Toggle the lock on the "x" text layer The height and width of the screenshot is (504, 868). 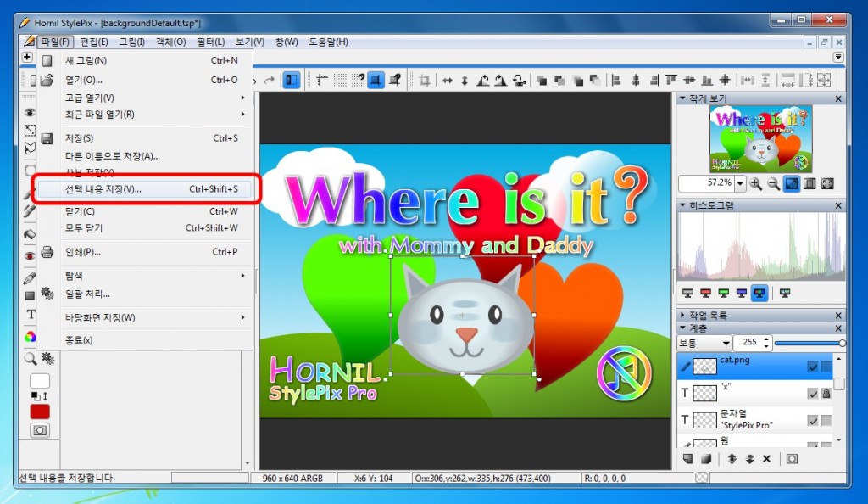(826, 394)
